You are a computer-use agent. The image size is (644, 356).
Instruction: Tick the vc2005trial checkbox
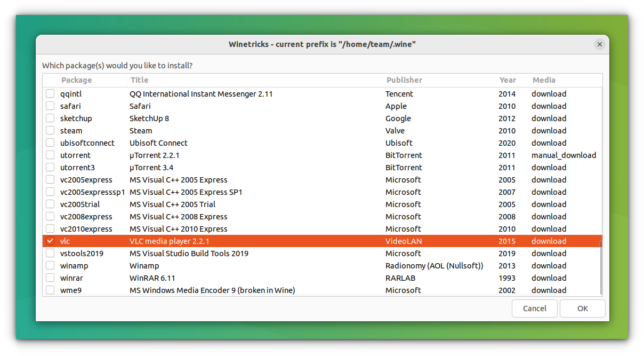[50, 204]
